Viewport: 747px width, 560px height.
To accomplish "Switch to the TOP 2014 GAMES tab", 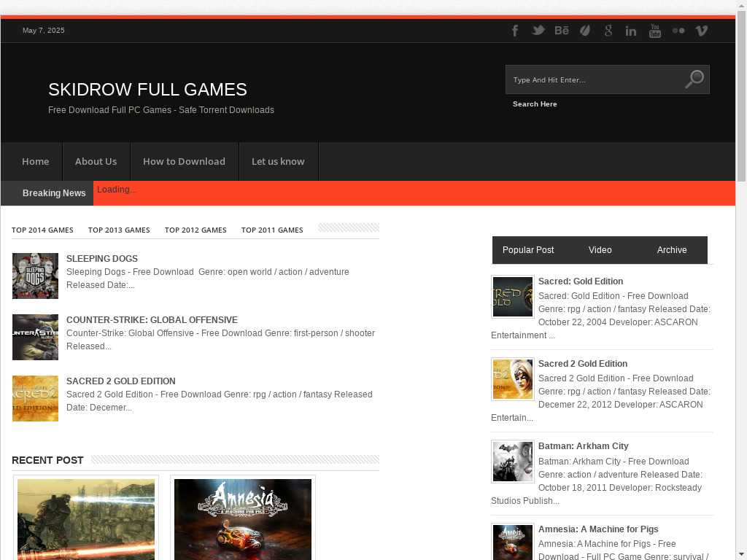I will [x=42, y=230].
